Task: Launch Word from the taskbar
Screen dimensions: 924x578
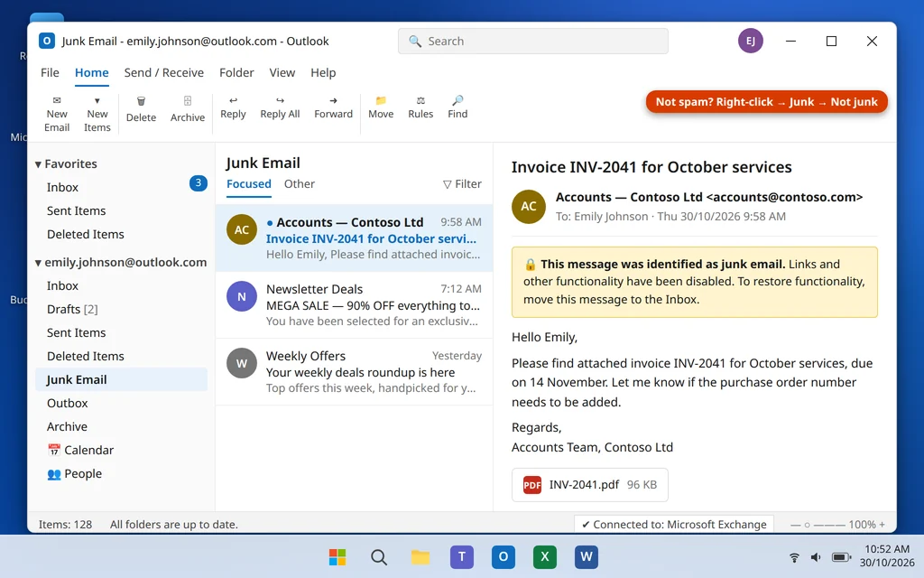Action: coord(587,556)
